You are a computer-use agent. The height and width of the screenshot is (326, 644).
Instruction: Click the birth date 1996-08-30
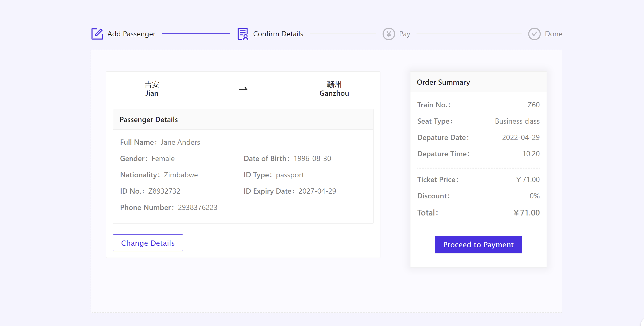point(312,159)
